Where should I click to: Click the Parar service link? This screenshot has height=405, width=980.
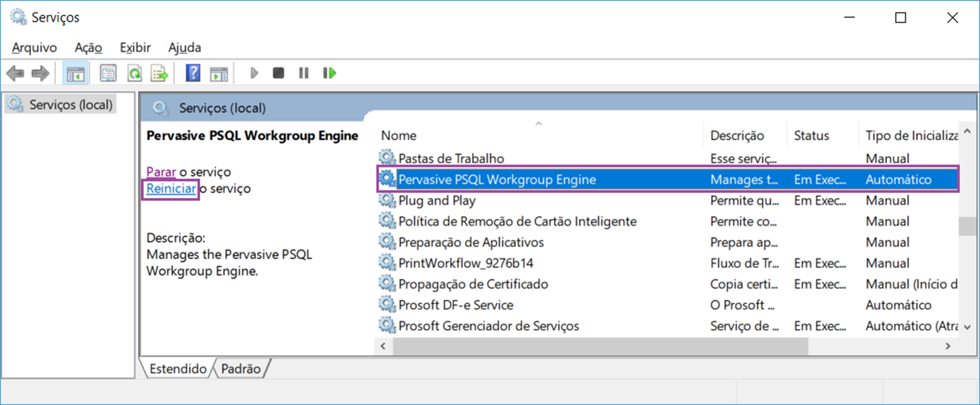[161, 171]
